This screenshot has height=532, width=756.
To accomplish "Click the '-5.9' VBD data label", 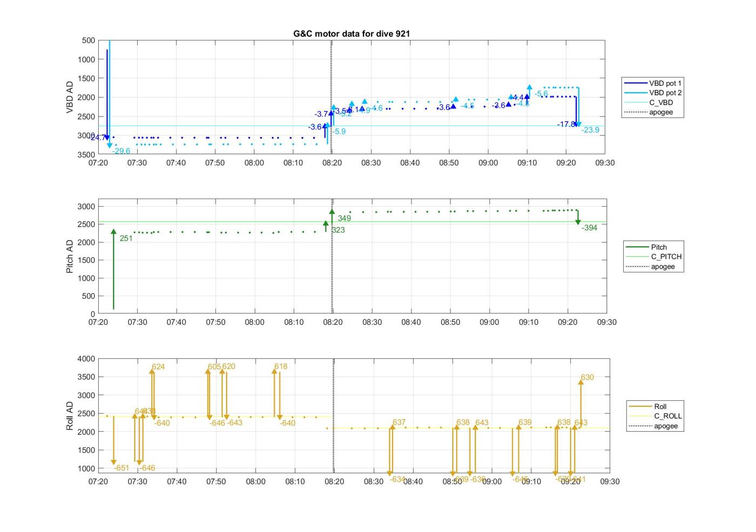I will (x=338, y=131).
